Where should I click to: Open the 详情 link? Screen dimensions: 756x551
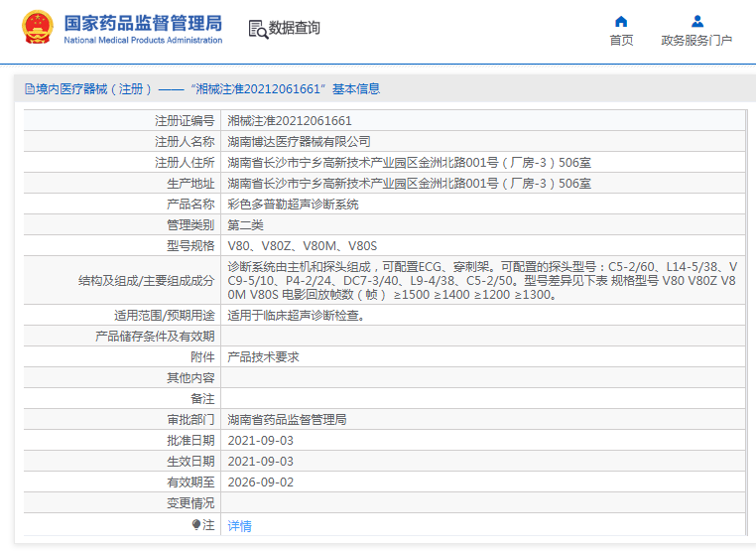[240, 525]
